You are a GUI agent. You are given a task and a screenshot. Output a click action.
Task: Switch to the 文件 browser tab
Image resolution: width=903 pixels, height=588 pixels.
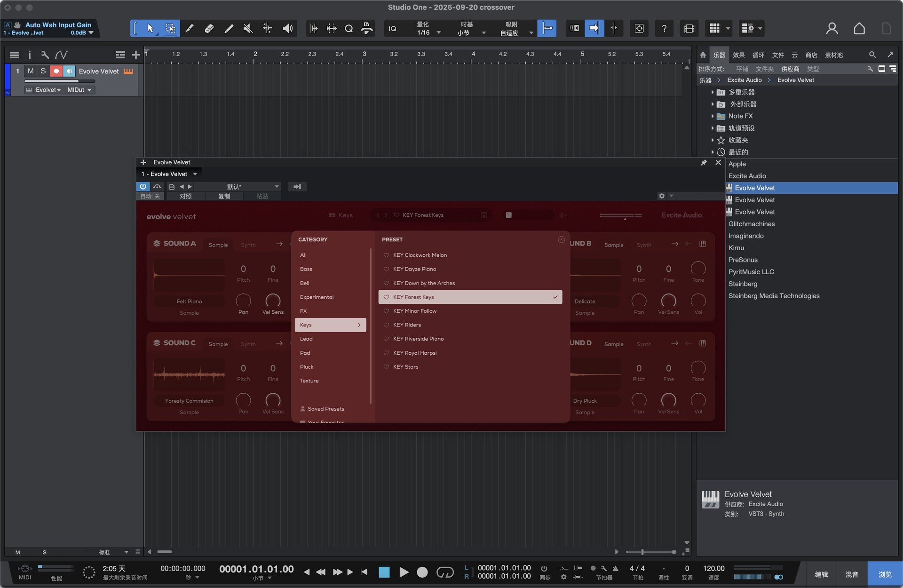(x=778, y=55)
